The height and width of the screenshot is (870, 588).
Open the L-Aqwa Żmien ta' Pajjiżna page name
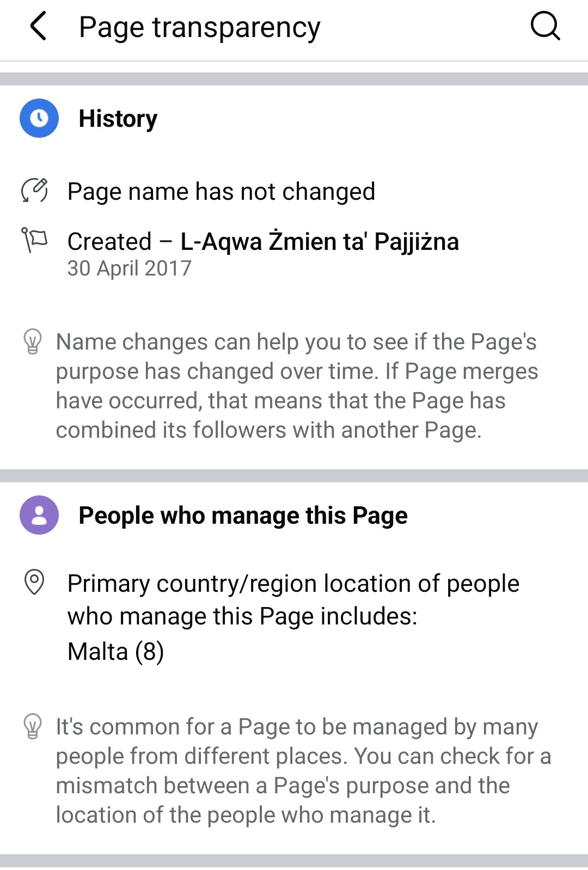point(320,242)
